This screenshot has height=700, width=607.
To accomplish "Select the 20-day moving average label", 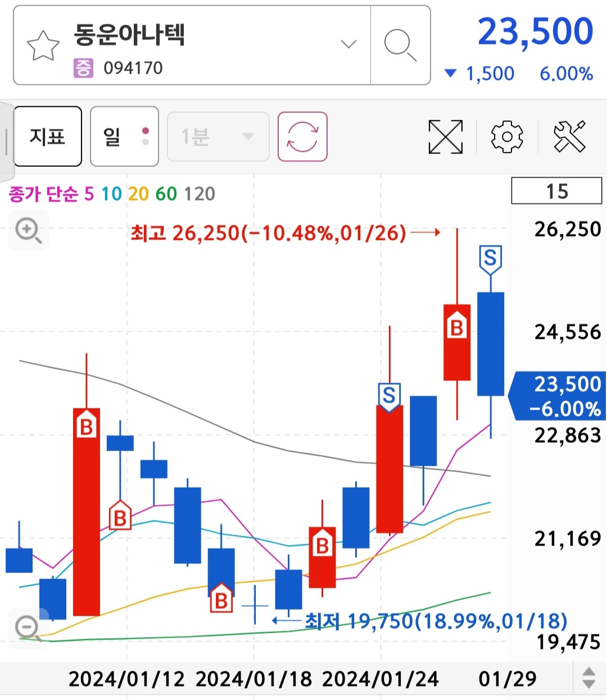I will 138,194.
